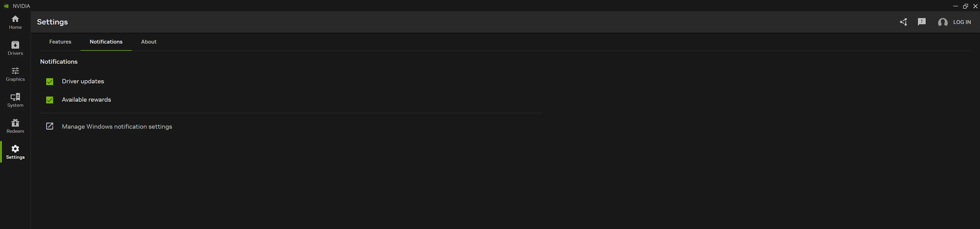Click the user avatar icon
Screen dimensions: 980x229
[942, 22]
